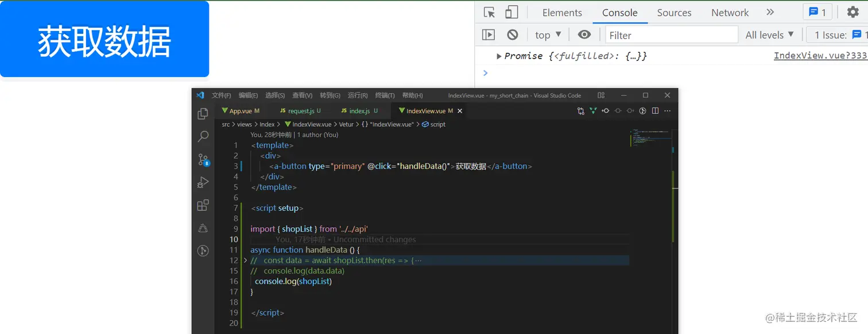The width and height of the screenshot is (868, 334).
Task: Click the blue 获取数据 button on the page
Action: click(x=104, y=39)
